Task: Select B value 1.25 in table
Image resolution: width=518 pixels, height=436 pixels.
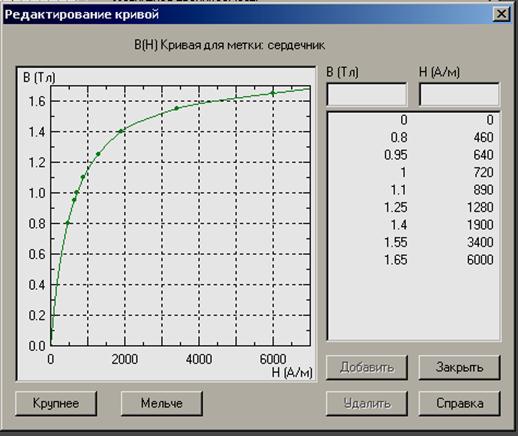Action: (x=396, y=207)
